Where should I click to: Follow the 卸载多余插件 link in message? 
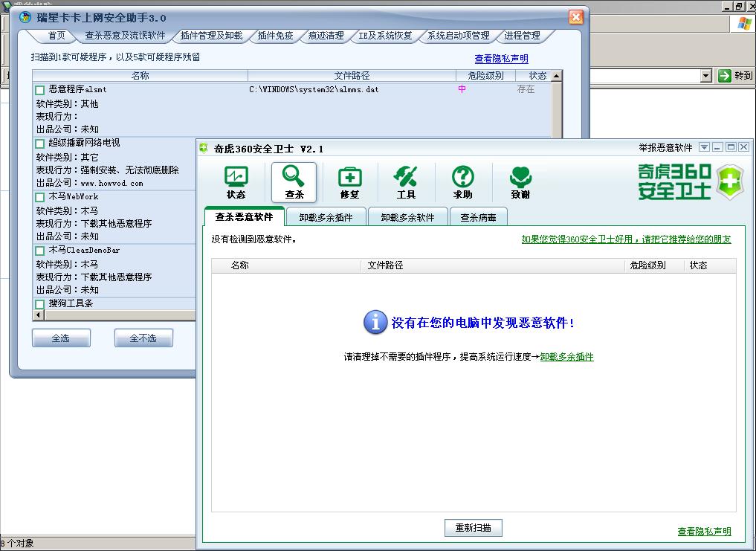[567, 357]
